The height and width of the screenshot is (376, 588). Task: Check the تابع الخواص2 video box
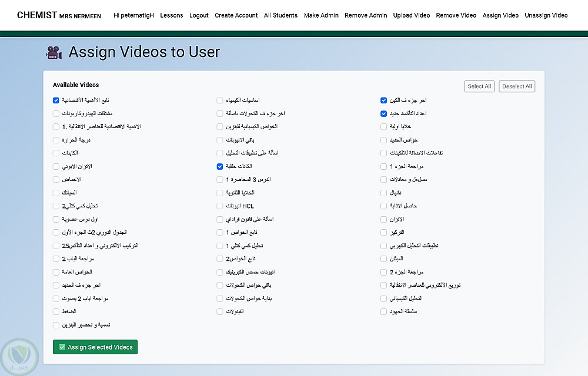coord(220,258)
